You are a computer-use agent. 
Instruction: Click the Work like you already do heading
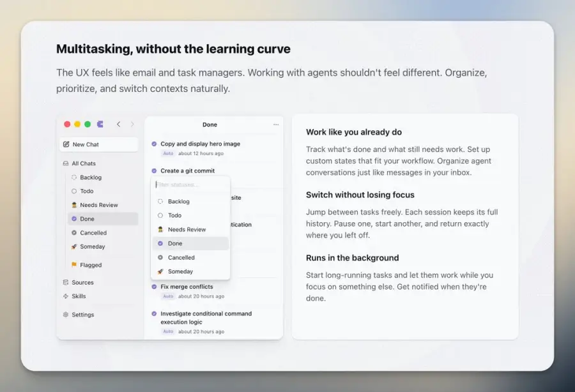pos(354,132)
